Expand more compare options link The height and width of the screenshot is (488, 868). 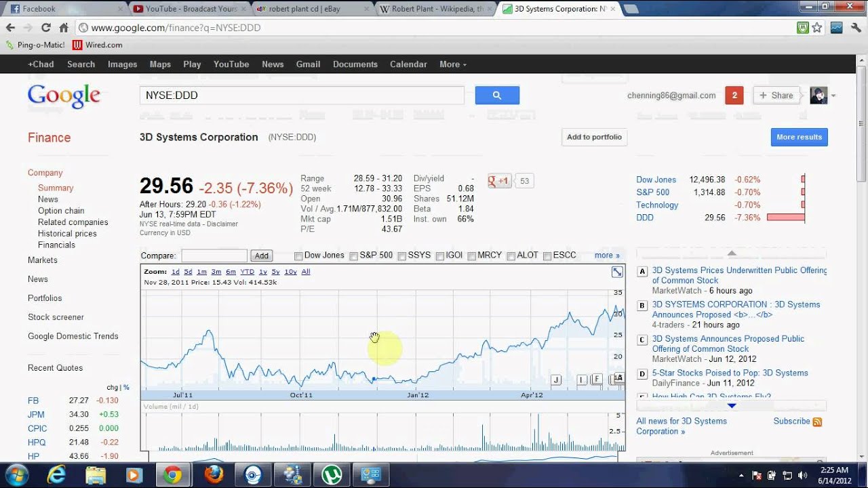point(607,256)
